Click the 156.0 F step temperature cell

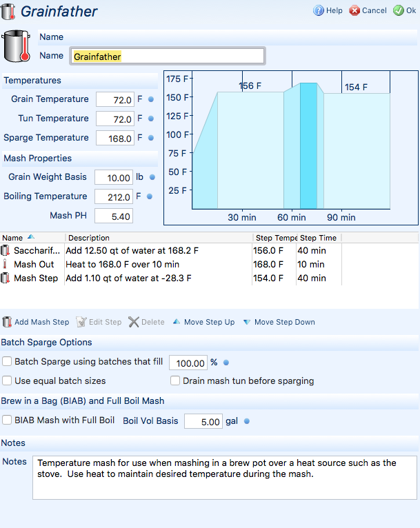pos(268,250)
